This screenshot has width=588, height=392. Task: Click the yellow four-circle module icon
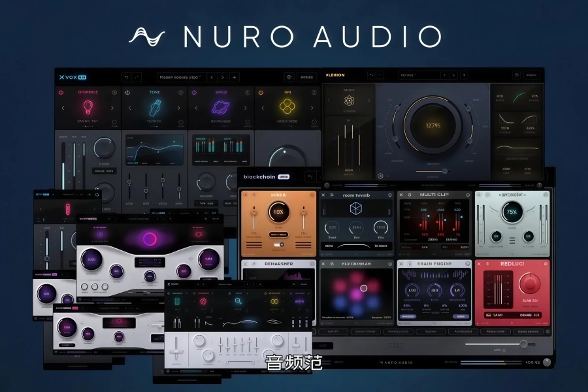point(287,106)
